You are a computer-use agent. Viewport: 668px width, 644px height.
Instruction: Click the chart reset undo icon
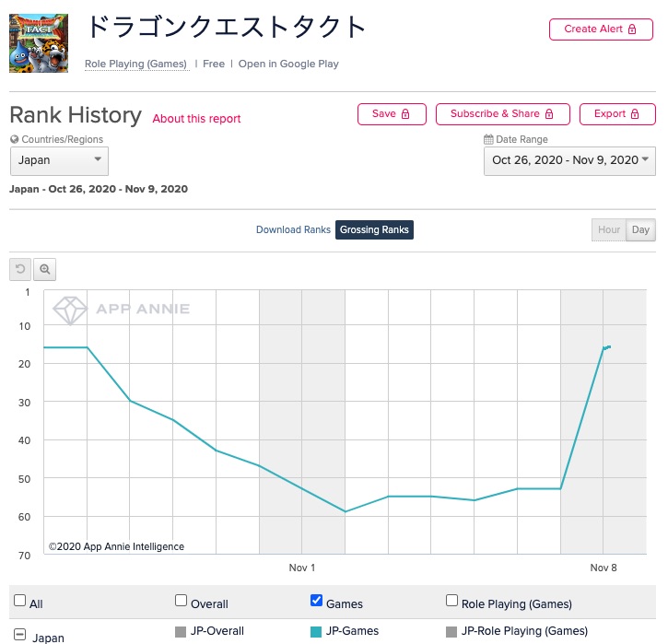[20, 270]
